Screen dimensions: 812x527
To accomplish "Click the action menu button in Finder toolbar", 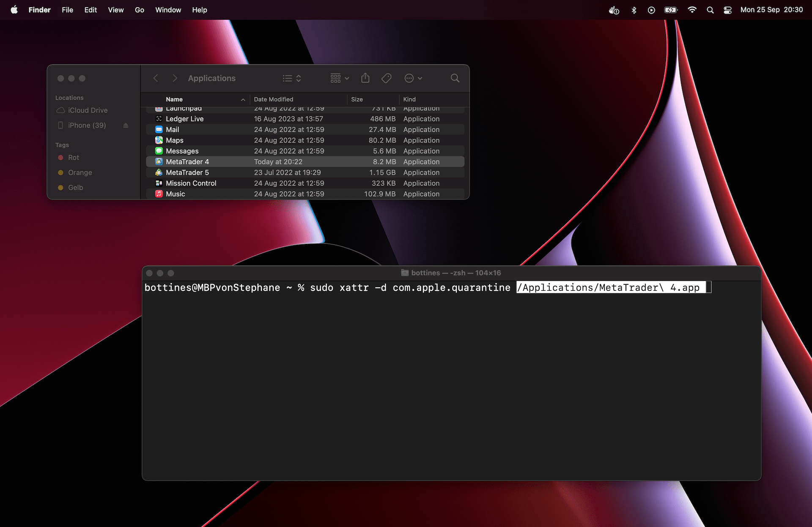I will coord(412,78).
